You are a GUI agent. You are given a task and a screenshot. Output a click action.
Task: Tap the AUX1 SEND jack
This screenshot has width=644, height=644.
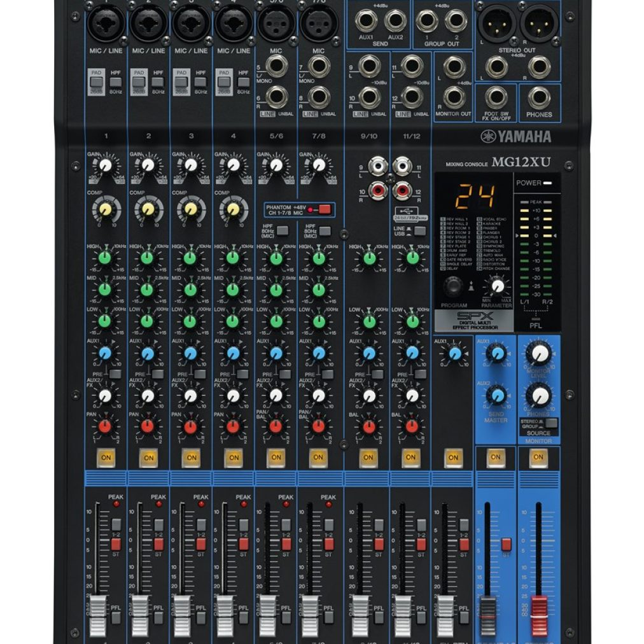pyautogui.click(x=367, y=20)
